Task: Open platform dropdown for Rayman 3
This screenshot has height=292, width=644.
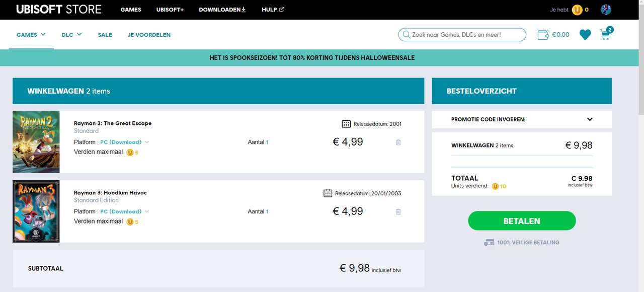Action: [125, 211]
